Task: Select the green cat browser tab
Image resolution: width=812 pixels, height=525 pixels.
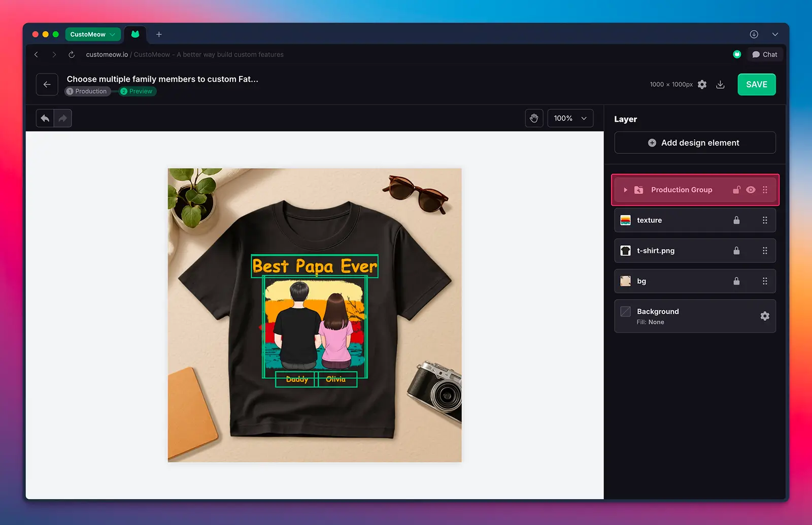Action: [135, 34]
